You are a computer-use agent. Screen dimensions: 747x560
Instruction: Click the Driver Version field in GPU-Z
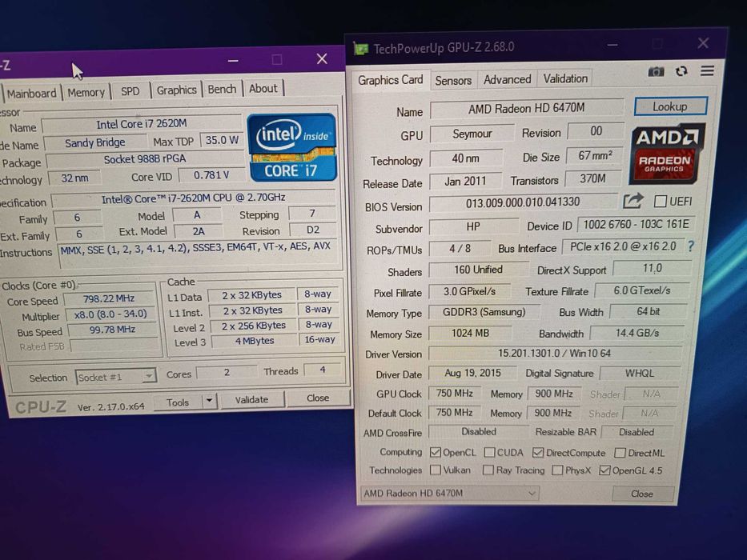coord(554,354)
